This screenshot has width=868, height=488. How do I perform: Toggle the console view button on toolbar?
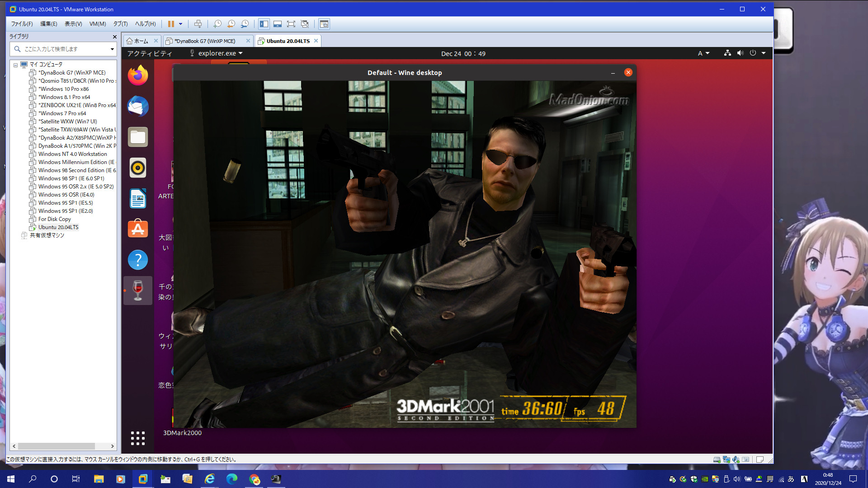324,24
